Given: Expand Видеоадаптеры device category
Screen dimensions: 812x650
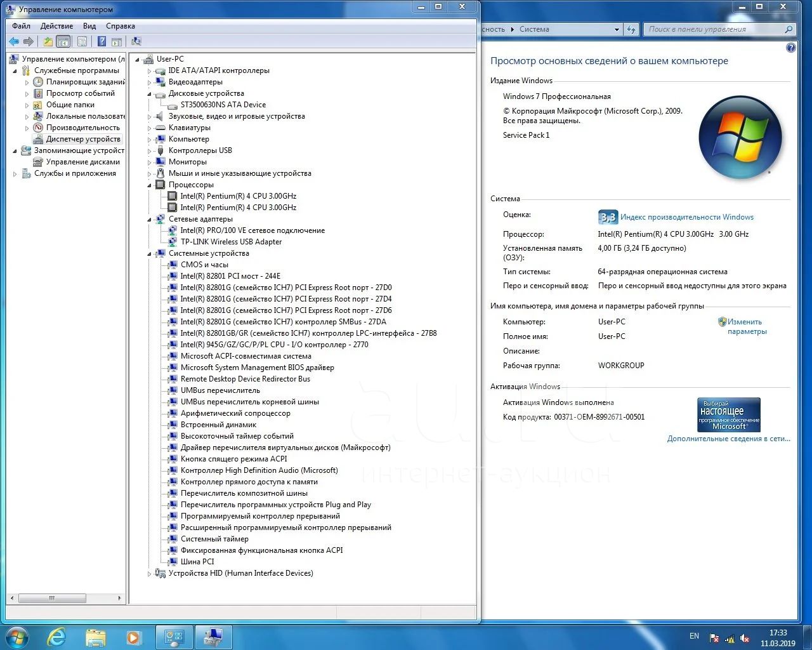Looking at the screenshot, I should 149,82.
